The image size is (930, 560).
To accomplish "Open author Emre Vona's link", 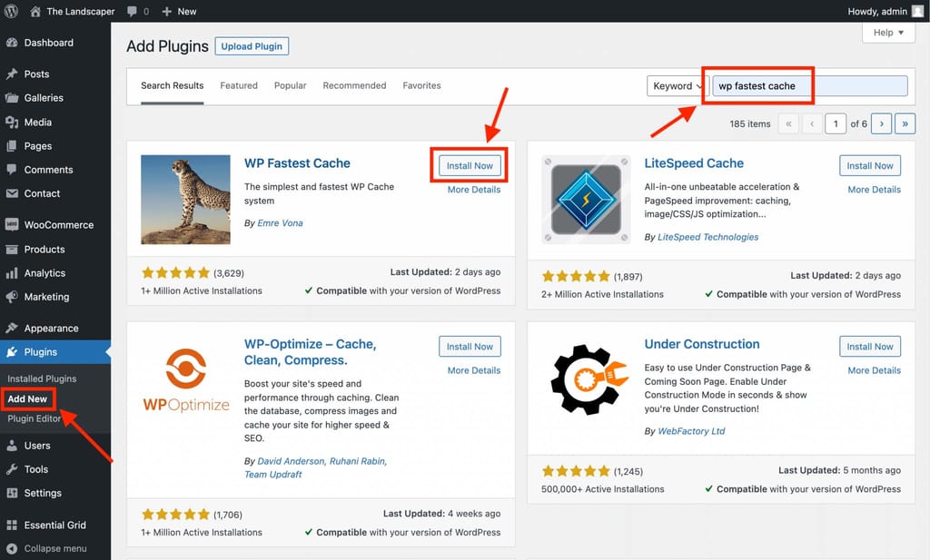I will (280, 222).
